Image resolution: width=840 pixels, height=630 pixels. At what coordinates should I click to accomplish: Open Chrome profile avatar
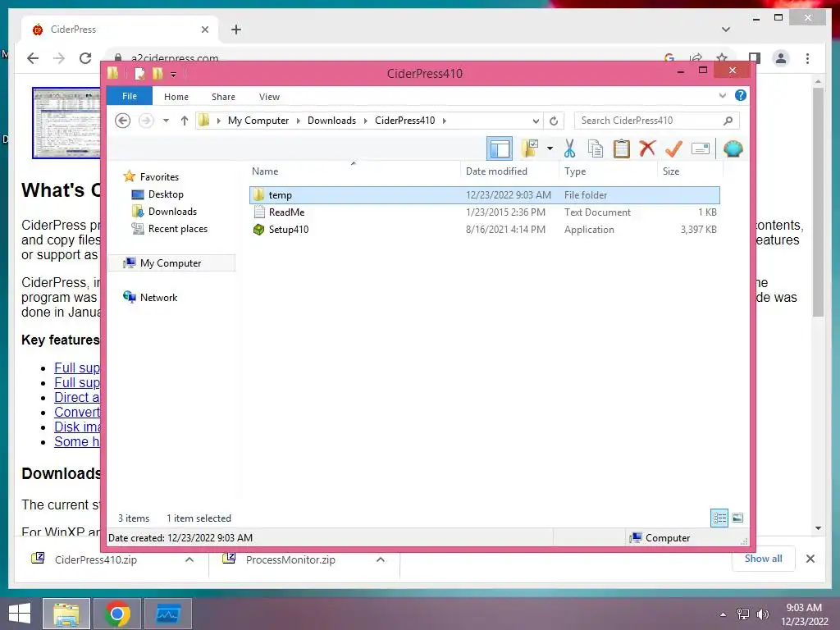(781, 58)
